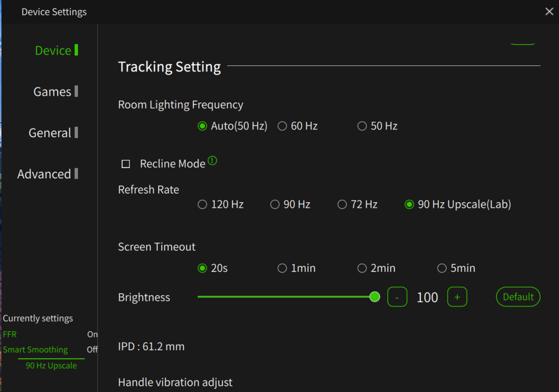Select 90 Hz Upscale(Lab) refresh rate

tap(409, 204)
